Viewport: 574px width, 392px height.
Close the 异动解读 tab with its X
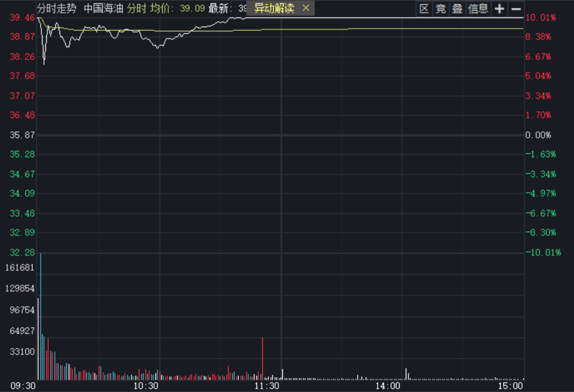click(x=306, y=8)
